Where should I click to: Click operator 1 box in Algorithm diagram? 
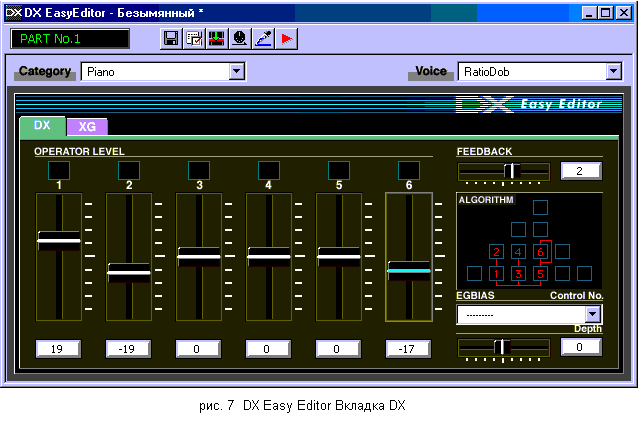[496, 273]
